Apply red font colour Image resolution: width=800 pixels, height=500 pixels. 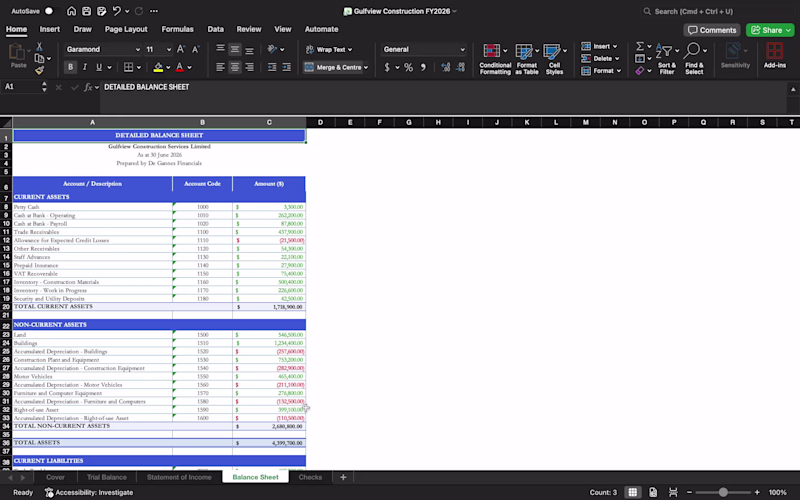(180, 67)
